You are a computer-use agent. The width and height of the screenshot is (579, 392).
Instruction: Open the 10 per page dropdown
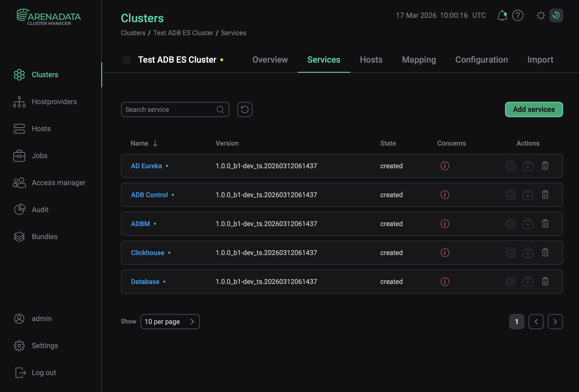click(x=170, y=321)
